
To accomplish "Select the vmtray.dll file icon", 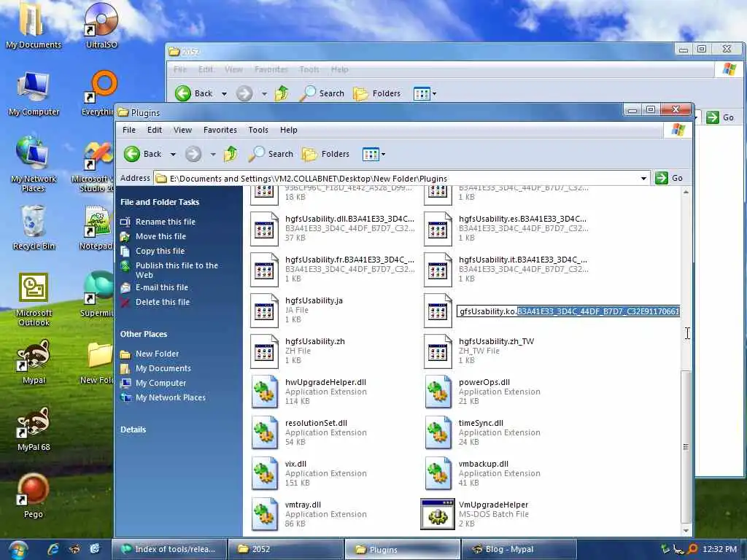I will tap(264, 516).
